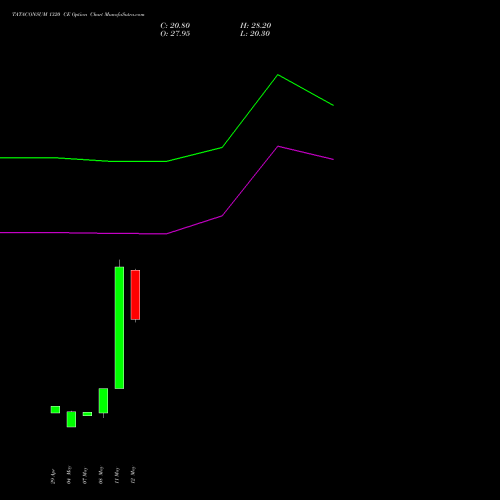
Task: Select the green candlestick for 29 Apr
Action: (x=55, y=410)
